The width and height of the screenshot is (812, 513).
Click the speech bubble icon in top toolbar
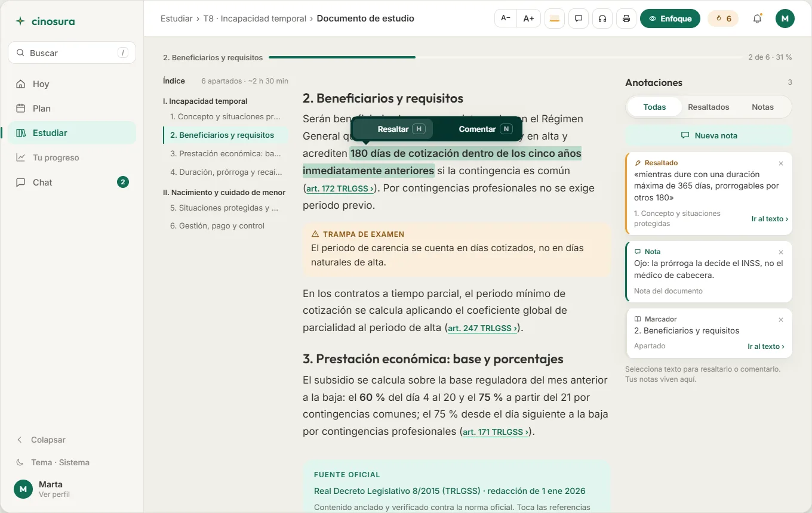pyautogui.click(x=579, y=18)
